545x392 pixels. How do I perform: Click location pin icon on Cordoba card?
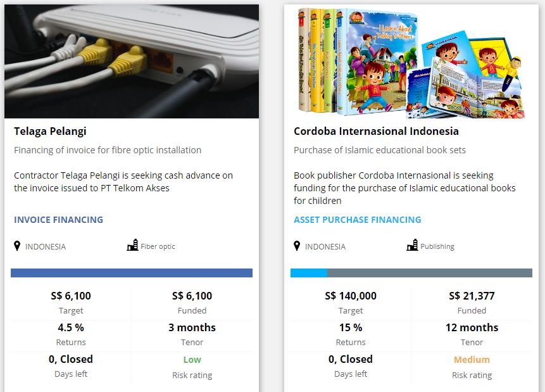coord(297,246)
